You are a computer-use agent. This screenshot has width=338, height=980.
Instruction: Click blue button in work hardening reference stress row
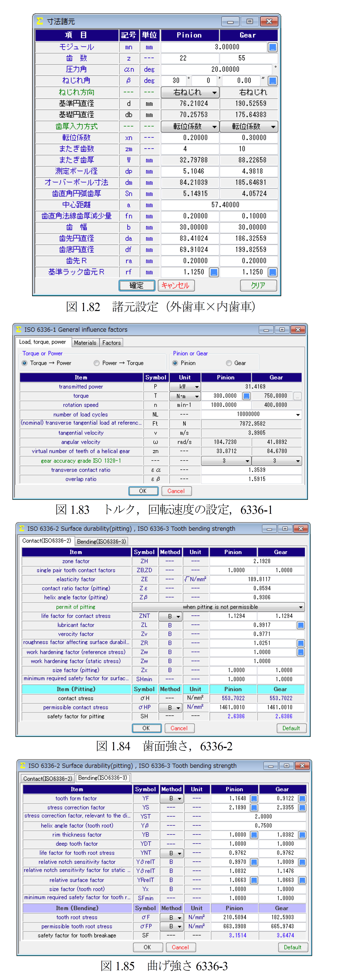point(301,652)
